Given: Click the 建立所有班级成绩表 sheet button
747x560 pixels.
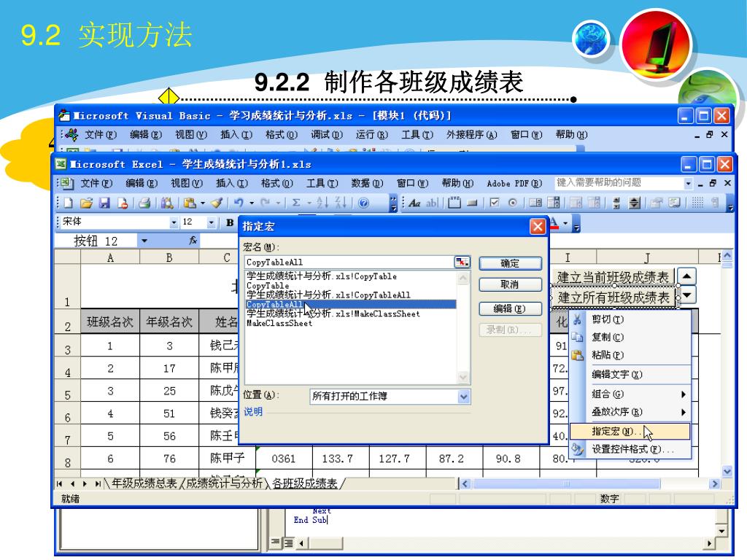Looking at the screenshot, I should [x=614, y=298].
